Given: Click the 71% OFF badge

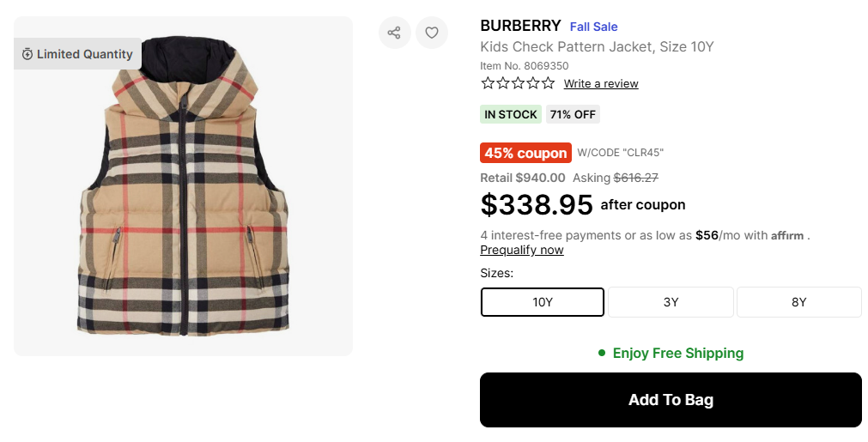Looking at the screenshot, I should pos(573,114).
